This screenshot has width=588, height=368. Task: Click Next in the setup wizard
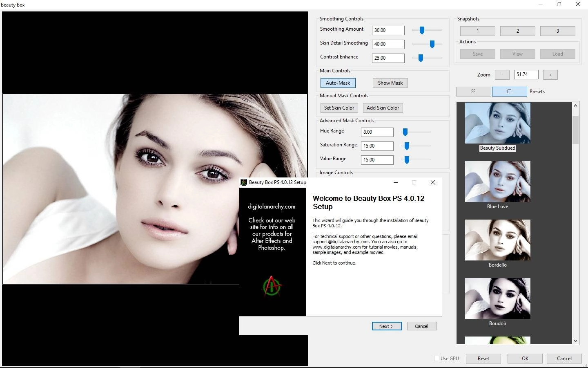(x=386, y=326)
